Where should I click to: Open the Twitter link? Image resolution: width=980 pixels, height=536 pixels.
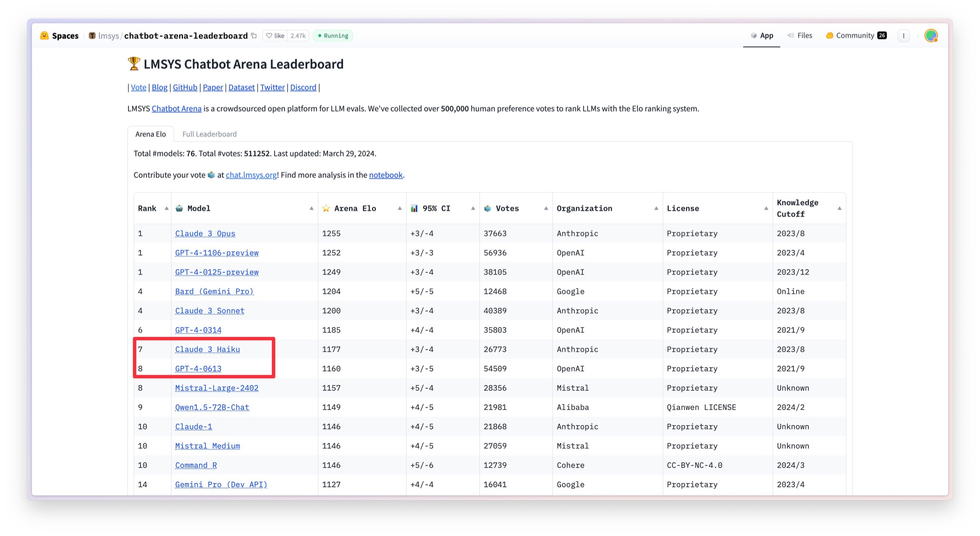(x=273, y=87)
